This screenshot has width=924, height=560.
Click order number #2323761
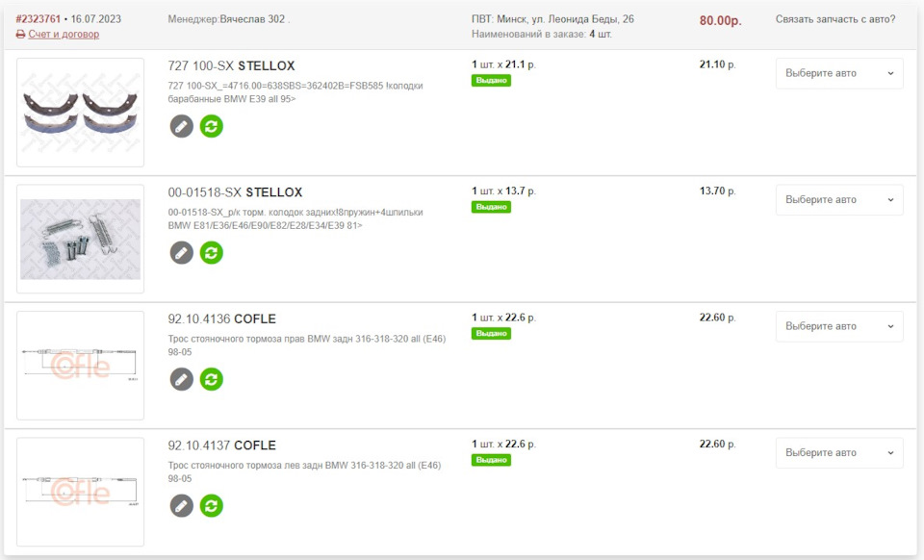tap(38, 19)
